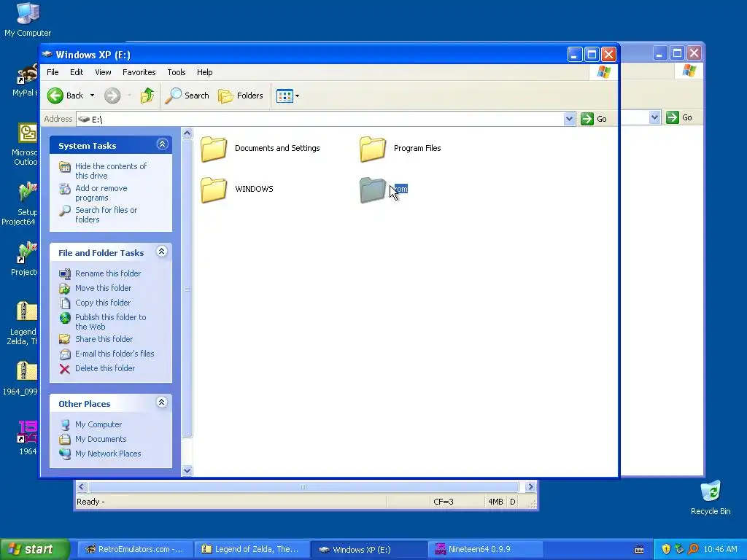Open the Favorites menu

[x=139, y=72]
